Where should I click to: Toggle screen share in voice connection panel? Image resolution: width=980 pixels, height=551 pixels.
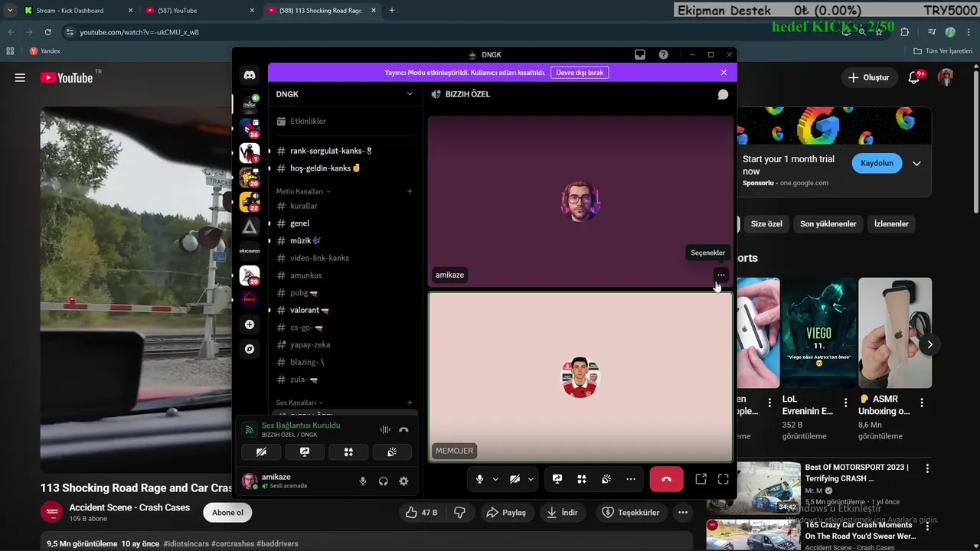pos(305,452)
